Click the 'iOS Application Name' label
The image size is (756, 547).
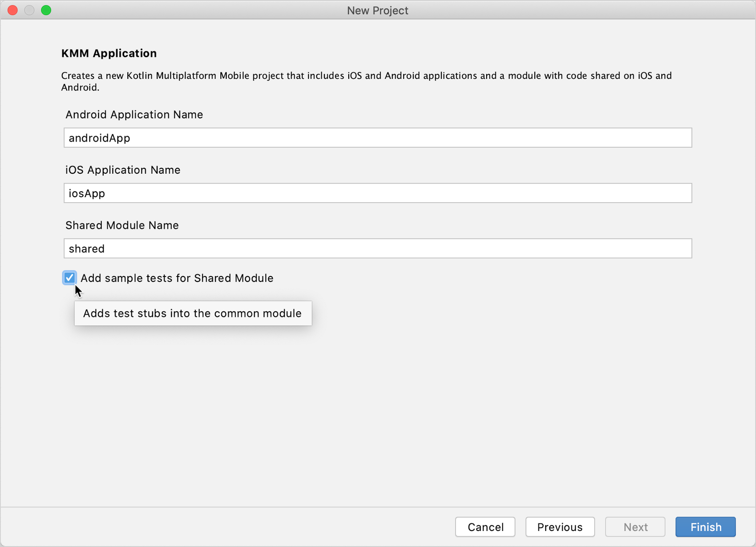pyautogui.click(x=123, y=170)
